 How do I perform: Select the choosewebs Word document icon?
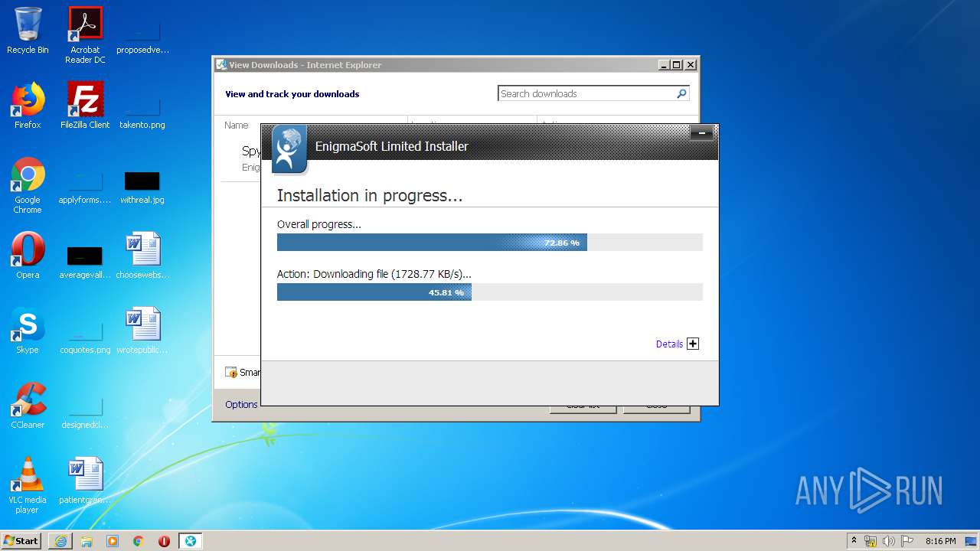click(x=142, y=256)
